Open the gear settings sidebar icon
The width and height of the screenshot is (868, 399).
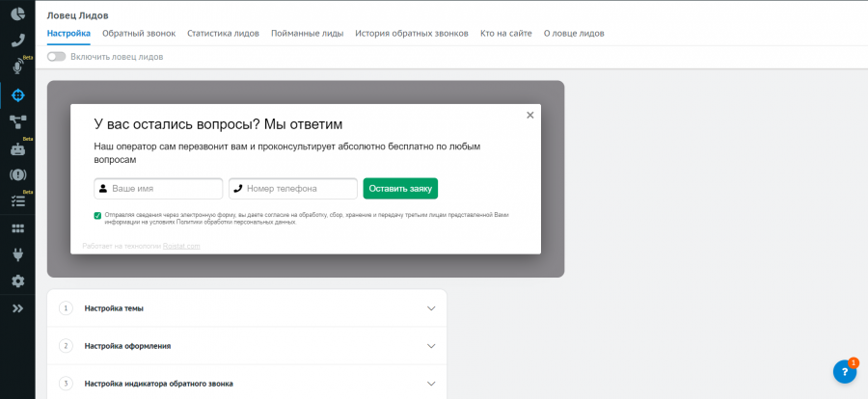click(x=17, y=281)
